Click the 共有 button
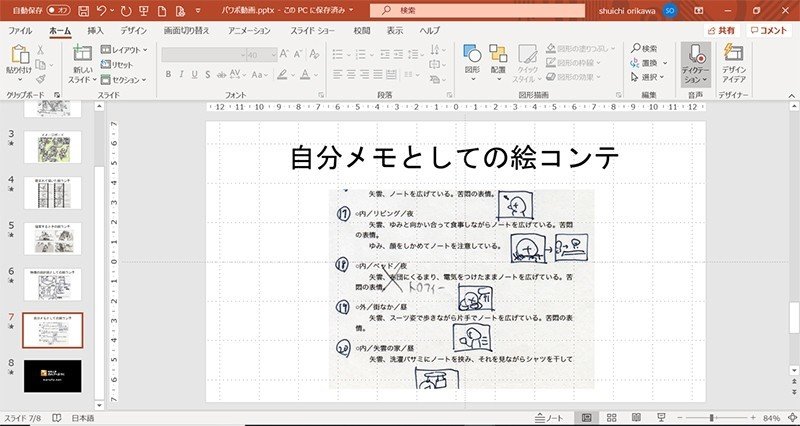This screenshot has width=800, height=426. coord(721,31)
